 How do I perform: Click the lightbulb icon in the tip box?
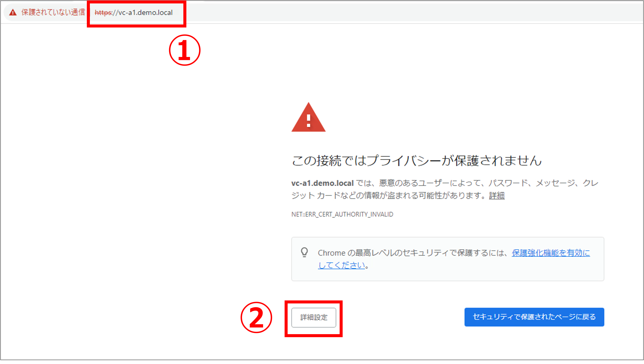point(304,252)
